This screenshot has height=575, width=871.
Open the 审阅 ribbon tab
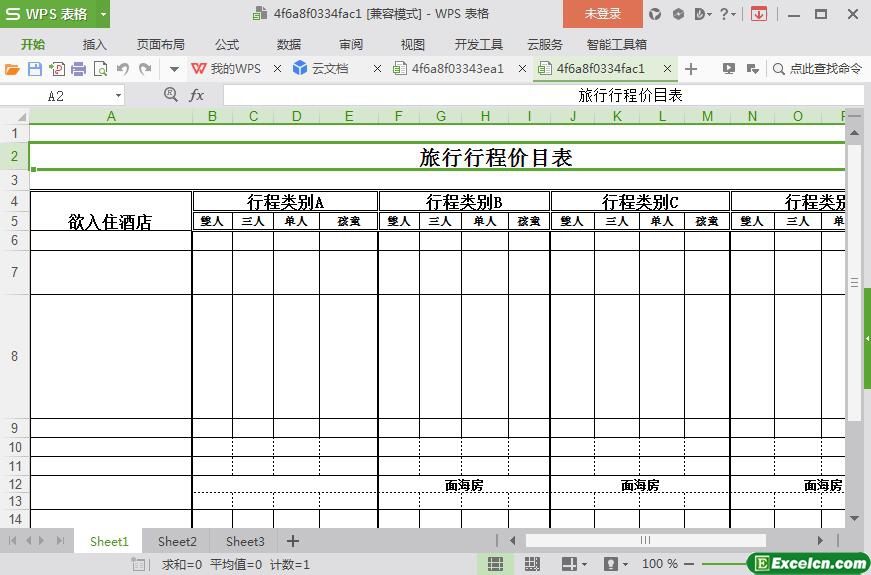click(x=351, y=44)
